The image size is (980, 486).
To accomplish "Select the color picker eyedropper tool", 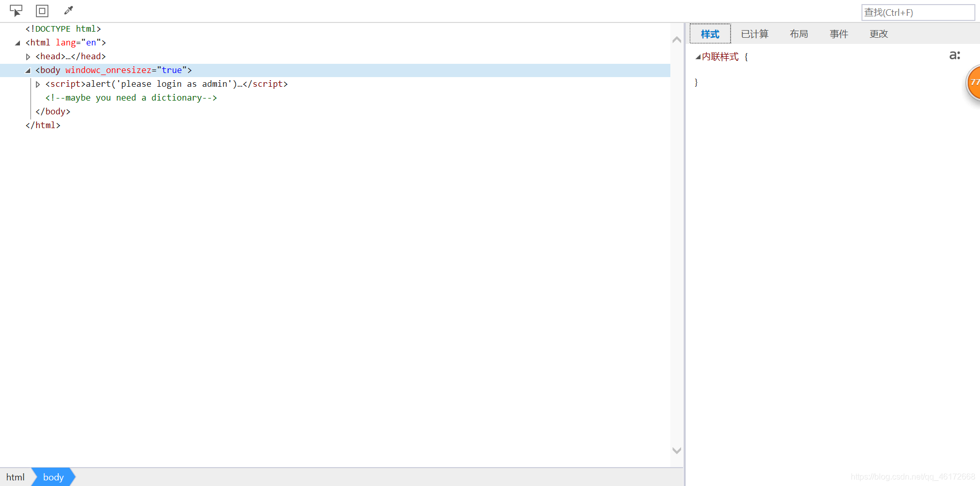I will [x=68, y=11].
